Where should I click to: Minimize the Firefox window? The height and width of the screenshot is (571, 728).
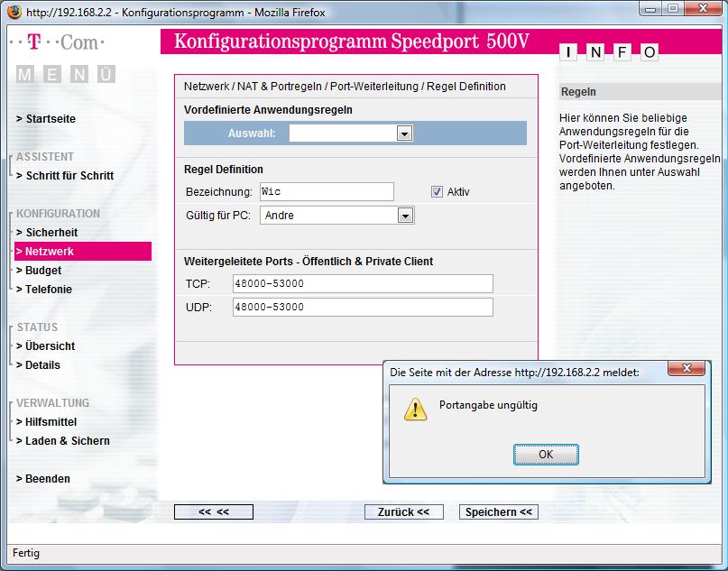pos(650,9)
